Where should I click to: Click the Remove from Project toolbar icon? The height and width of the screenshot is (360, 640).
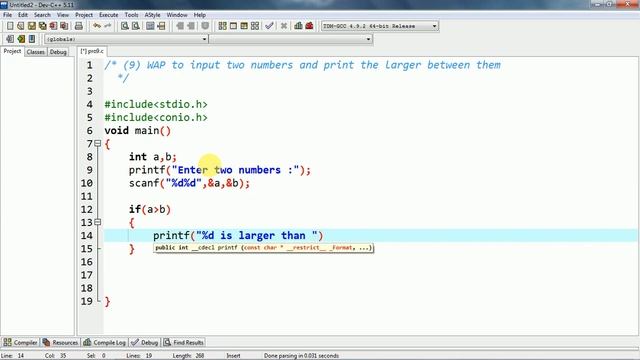coord(191,26)
